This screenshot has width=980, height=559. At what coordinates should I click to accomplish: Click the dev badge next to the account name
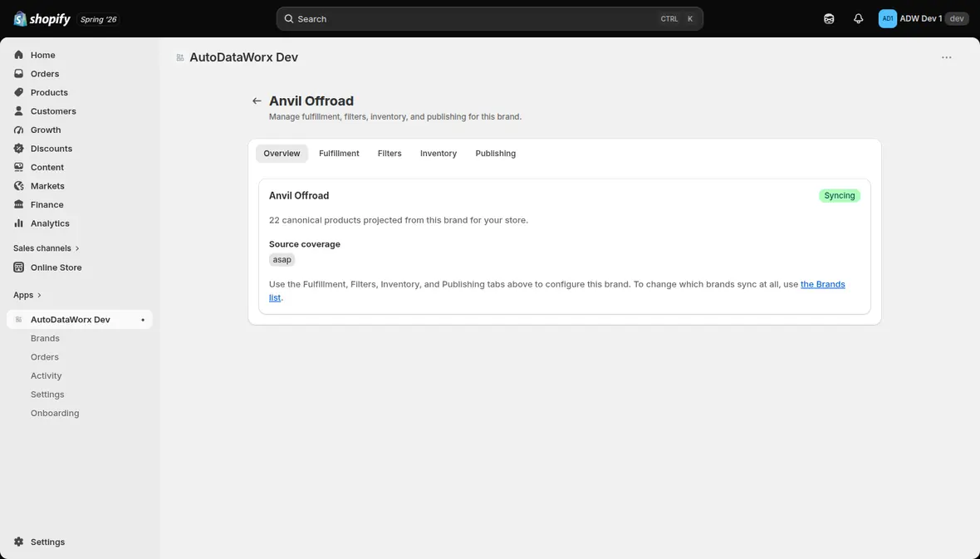coord(957,19)
